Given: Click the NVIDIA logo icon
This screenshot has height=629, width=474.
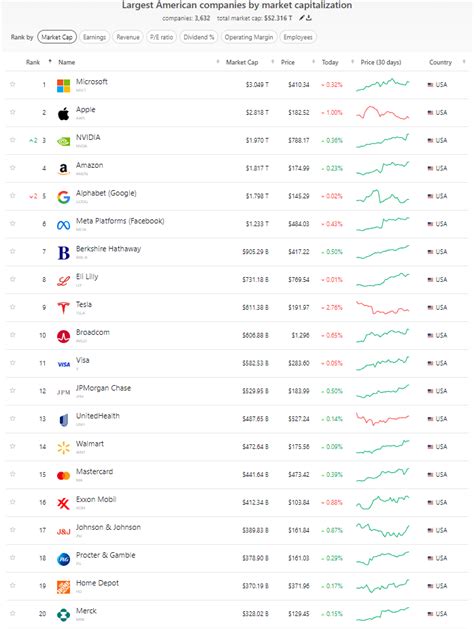Looking at the screenshot, I should pos(63,141).
